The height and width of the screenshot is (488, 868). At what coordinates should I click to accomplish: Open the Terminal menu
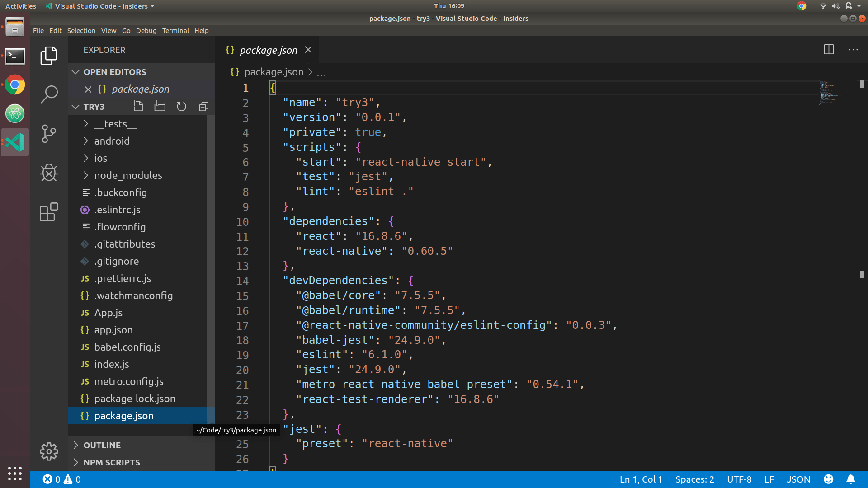click(x=175, y=31)
